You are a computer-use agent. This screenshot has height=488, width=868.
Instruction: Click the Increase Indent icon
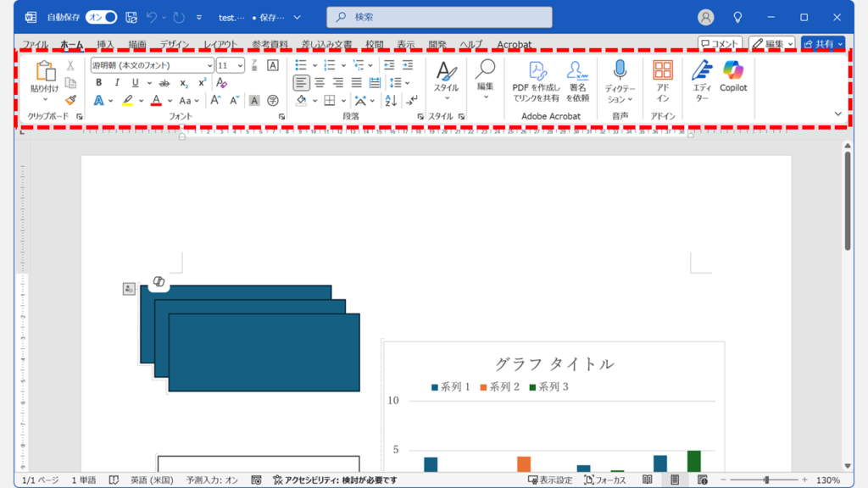click(x=408, y=65)
